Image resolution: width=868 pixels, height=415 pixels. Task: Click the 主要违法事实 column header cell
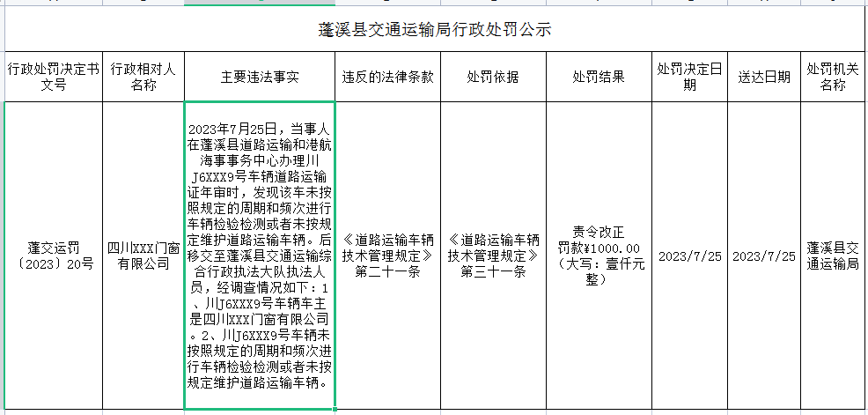(x=260, y=77)
